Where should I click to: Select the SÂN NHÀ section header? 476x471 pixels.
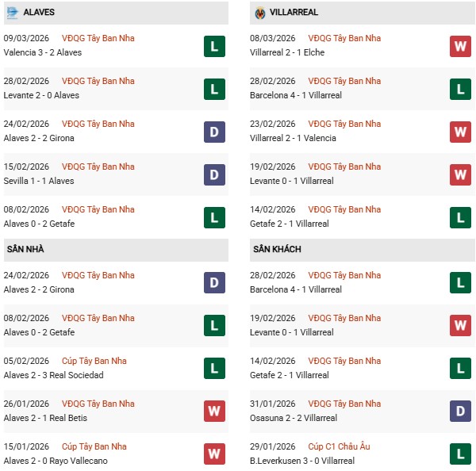(25, 249)
